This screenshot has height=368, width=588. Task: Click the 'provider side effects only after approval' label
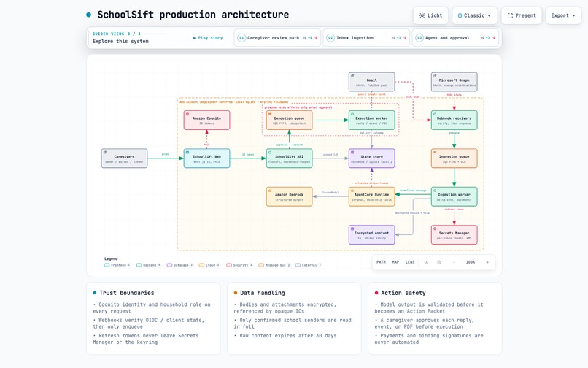[298, 107]
